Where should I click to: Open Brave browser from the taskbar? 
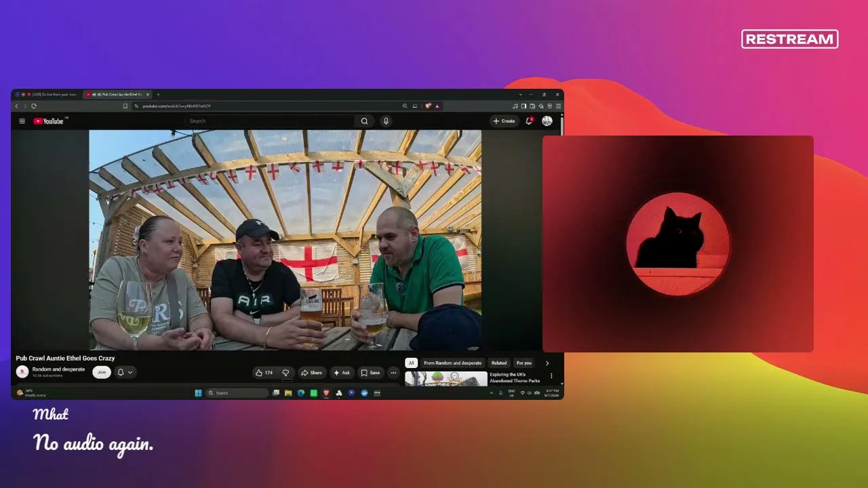click(x=326, y=393)
